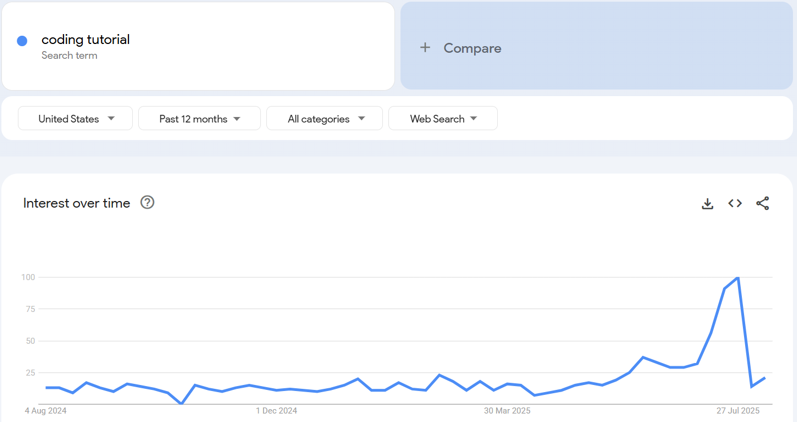Viewport: 797px width, 422px height.
Task: Click the Compare text to add term
Action: click(472, 48)
